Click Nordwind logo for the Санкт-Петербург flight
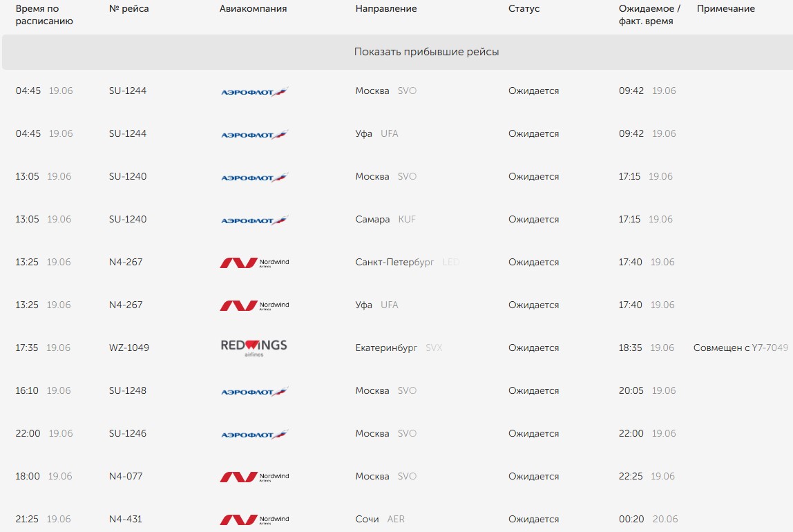This screenshot has height=532, width=793. click(254, 263)
